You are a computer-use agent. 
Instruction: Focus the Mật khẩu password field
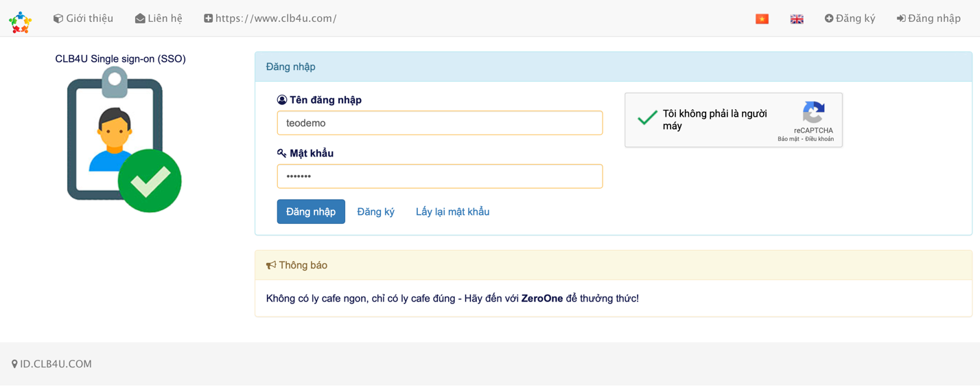tap(440, 176)
